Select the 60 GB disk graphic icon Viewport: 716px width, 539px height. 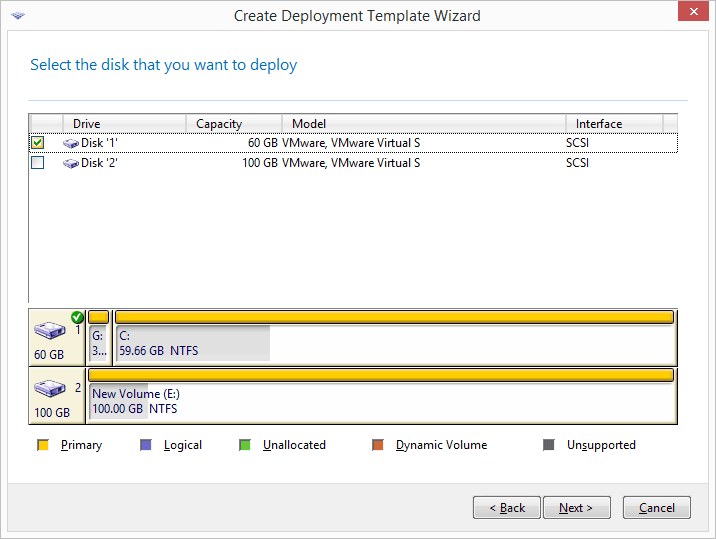click(x=50, y=330)
